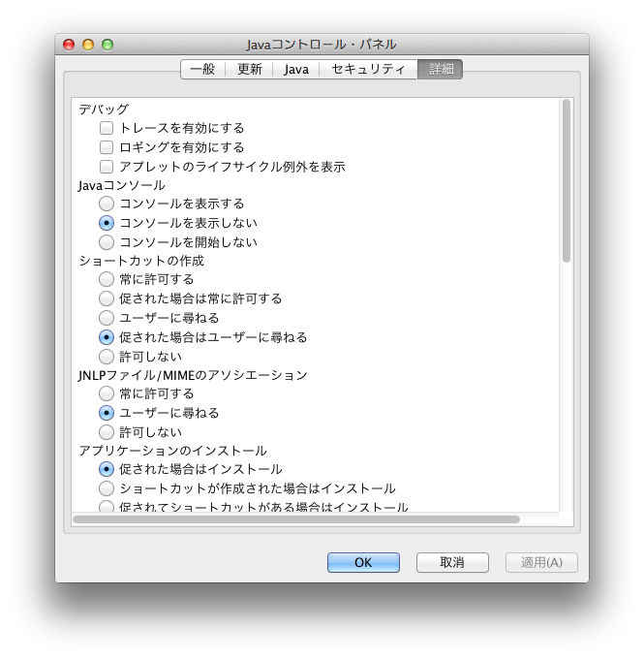The height and width of the screenshot is (659, 644).
Task: Zoom the window with green button
Action: (x=107, y=45)
